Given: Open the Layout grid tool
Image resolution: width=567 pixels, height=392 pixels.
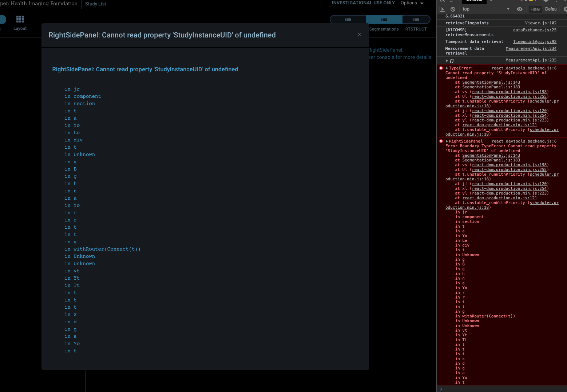Looking at the screenshot, I should (x=20, y=23).
